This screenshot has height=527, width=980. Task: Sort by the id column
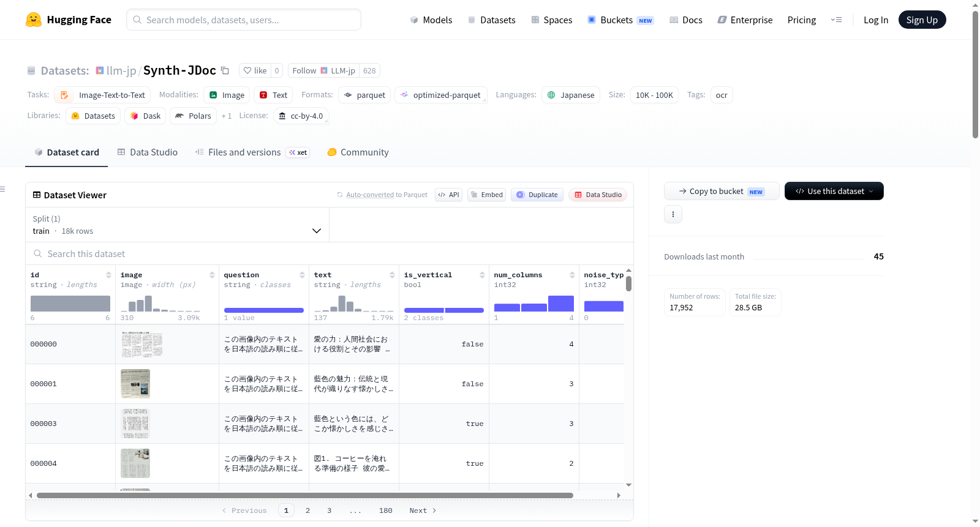108,275
